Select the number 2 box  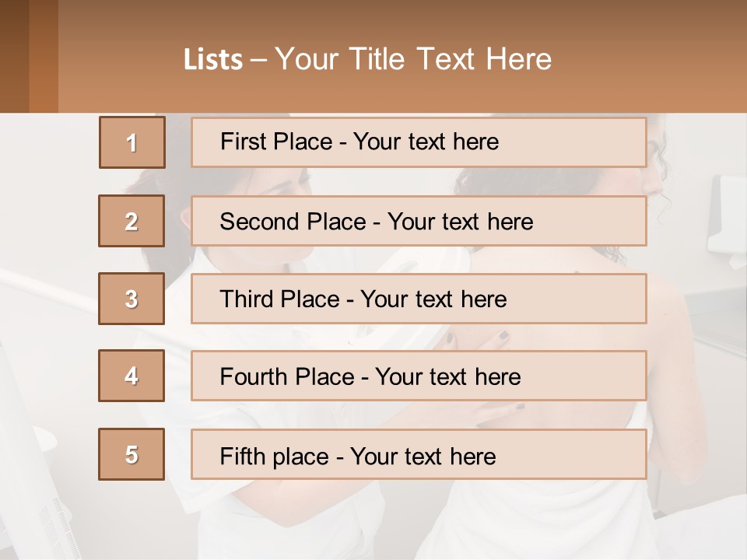coord(132,221)
